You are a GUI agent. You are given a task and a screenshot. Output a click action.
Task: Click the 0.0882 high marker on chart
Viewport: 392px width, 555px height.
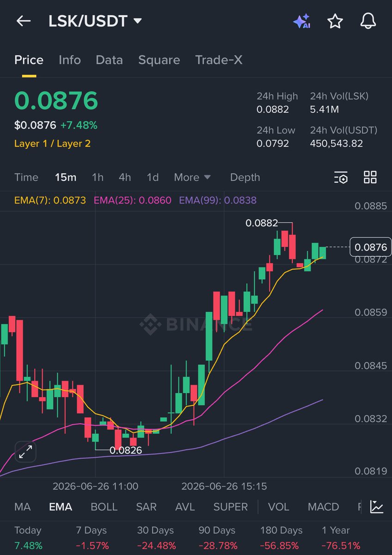[261, 223]
